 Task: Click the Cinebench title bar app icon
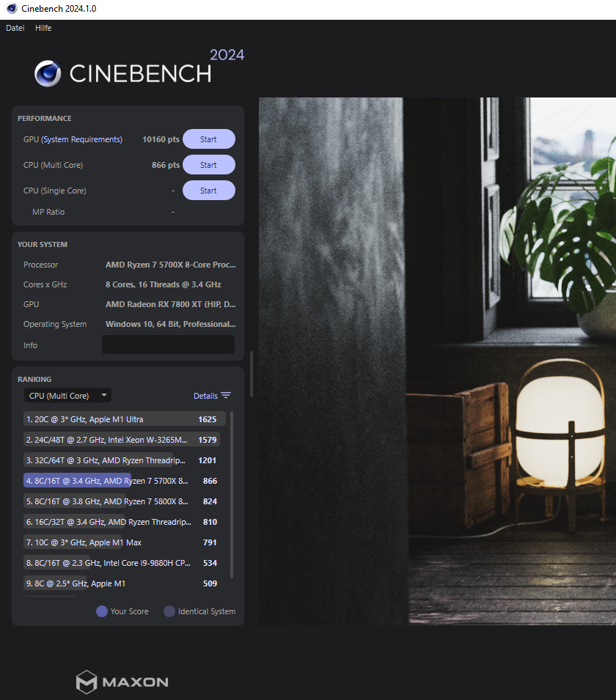[x=12, y=9]
